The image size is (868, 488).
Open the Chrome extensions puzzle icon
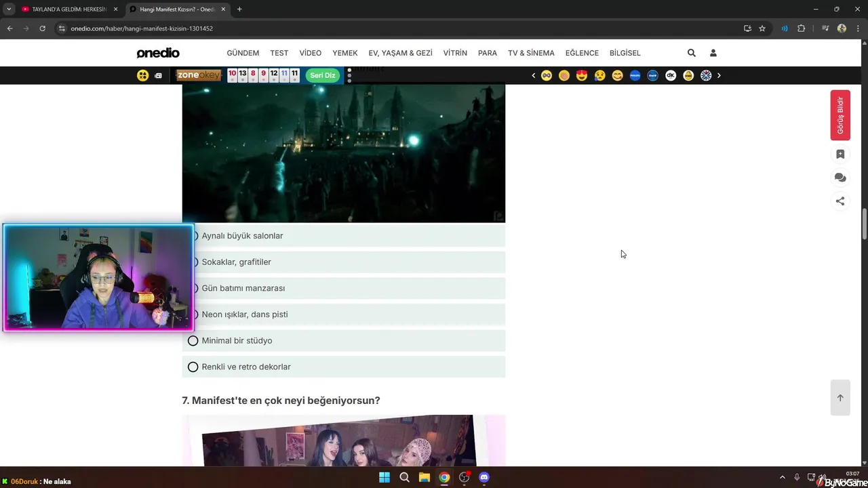click(x=801, y=28)
